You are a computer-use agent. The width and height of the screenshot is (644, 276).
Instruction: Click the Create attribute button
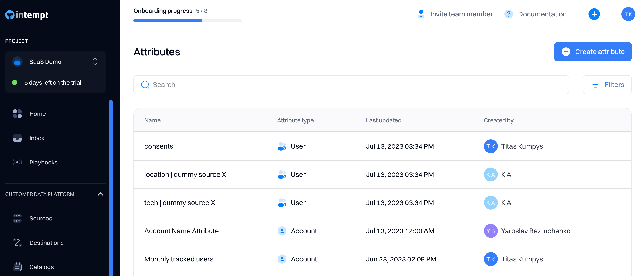(592, 52)
